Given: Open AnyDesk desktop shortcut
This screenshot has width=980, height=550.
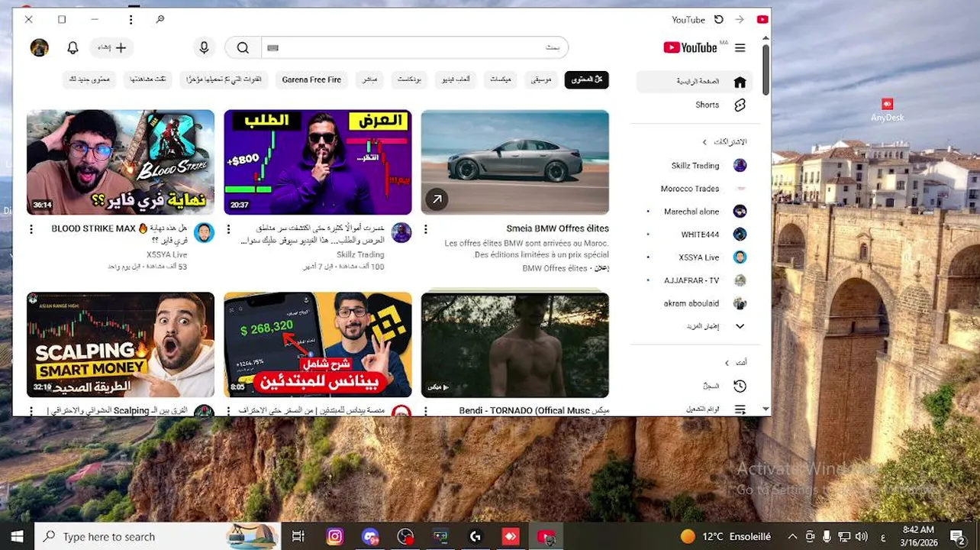Looking at the screenshot, I should tap(887, 109).
